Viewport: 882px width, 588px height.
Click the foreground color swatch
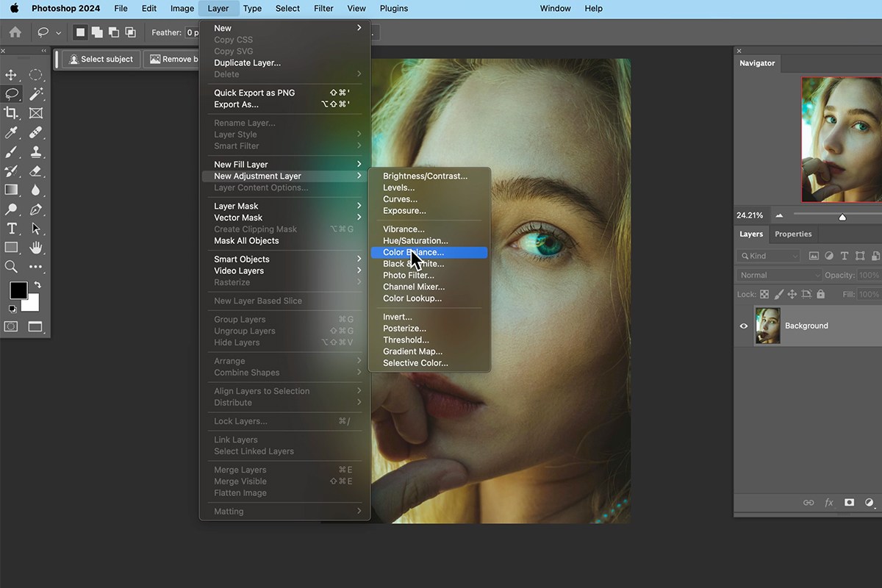pos(18,290)
